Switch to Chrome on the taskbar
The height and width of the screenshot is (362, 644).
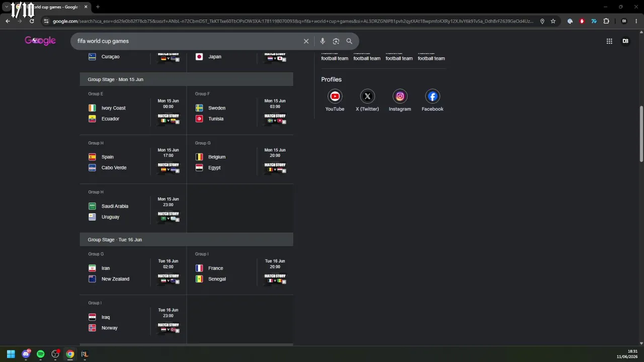coord(70,354)
